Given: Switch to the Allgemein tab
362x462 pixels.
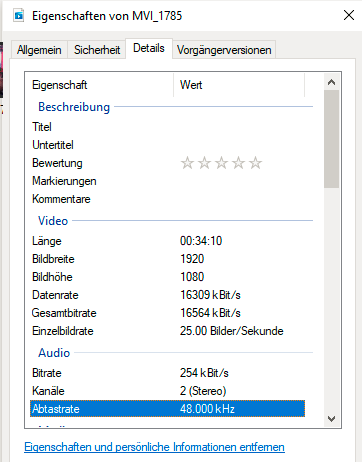Looking at the screenshot, I should tap(39, 50).
